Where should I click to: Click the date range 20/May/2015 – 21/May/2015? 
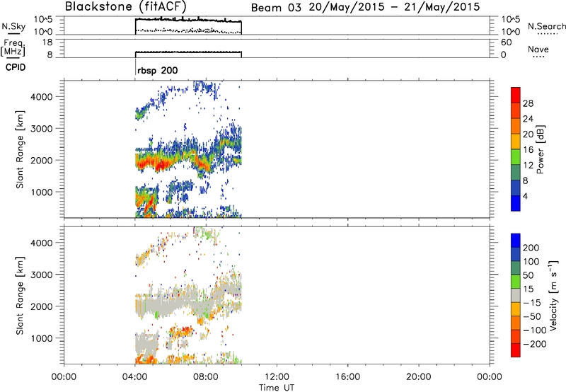point(394,7)
